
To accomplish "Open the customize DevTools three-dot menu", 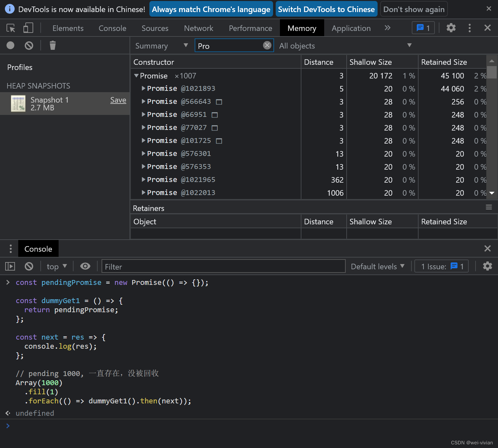I will click(x=469, y=28).
